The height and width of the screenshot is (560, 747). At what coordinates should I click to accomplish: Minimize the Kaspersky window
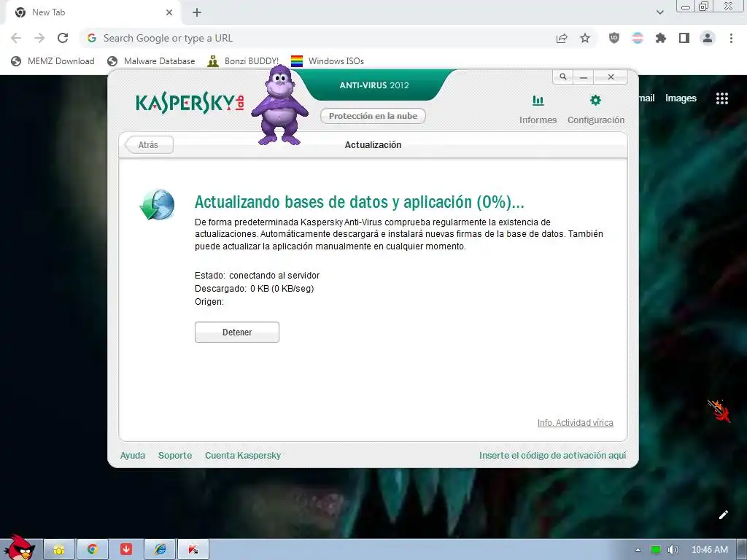tap(584, 77)
